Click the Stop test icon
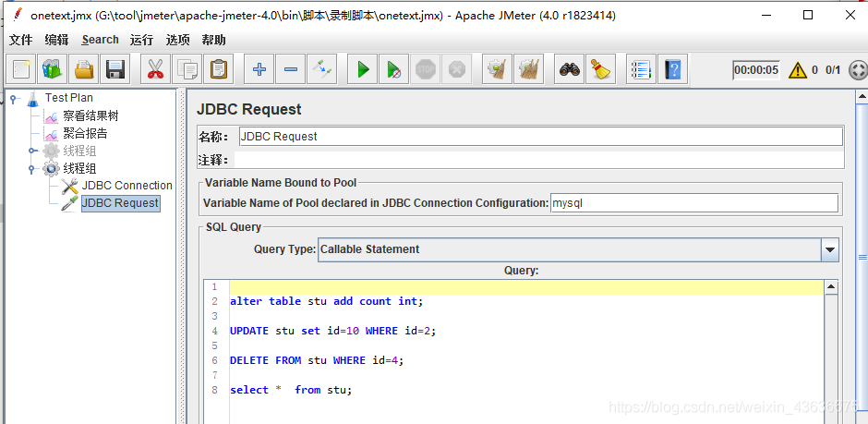868x424 pixels. 426,70
